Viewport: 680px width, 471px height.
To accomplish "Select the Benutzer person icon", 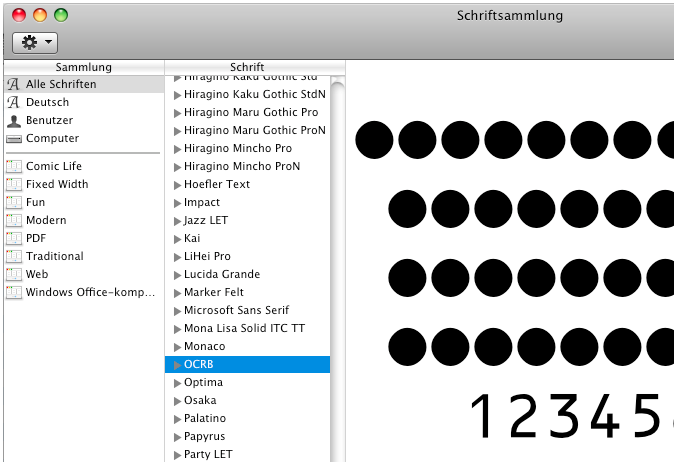I will click(x=14, y=121).
